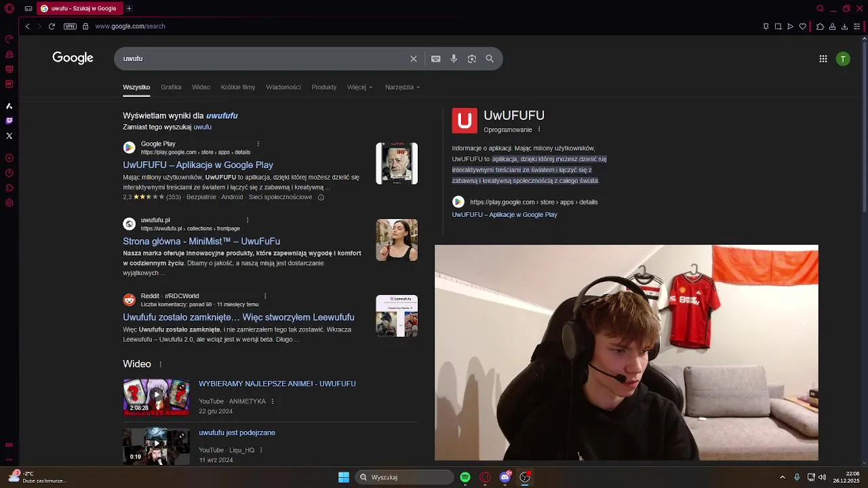Open the Easy Setup sliders icon
The height and width of the screenshot is (488, 868).
coord(856,26)
